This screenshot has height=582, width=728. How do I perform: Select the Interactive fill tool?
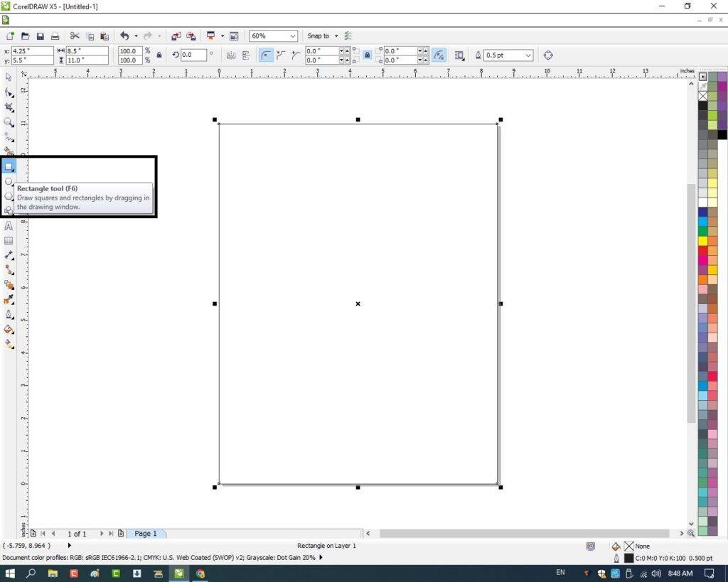(x=9, y=345)
